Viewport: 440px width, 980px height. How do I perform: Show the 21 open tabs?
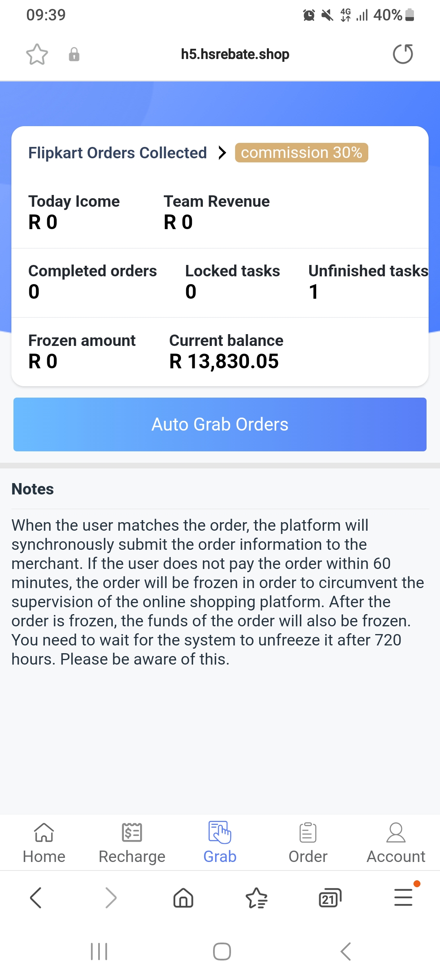pyautogui.click(x=330, y=898)
